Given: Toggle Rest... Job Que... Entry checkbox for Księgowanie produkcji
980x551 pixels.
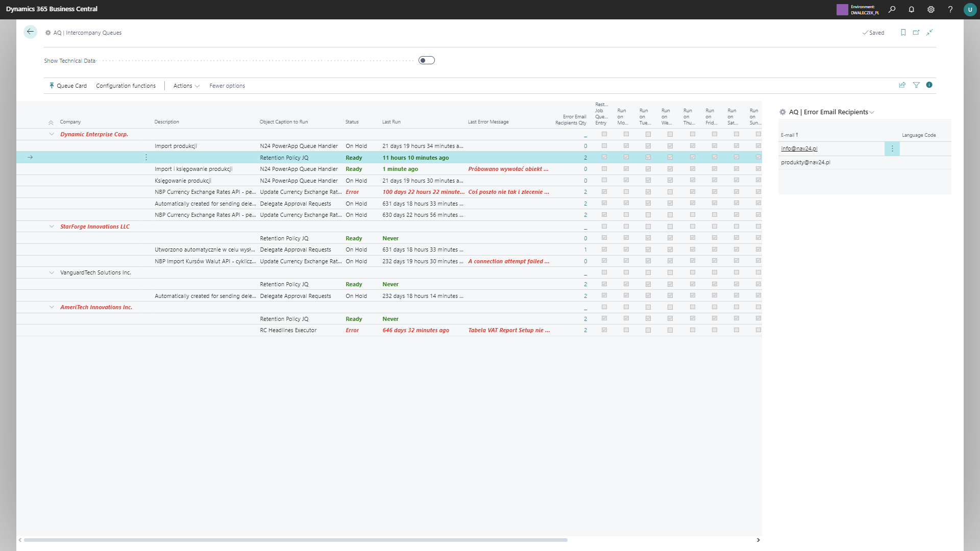Looking at the screenshot, I should pyautogui.click(x=604, y=180).
